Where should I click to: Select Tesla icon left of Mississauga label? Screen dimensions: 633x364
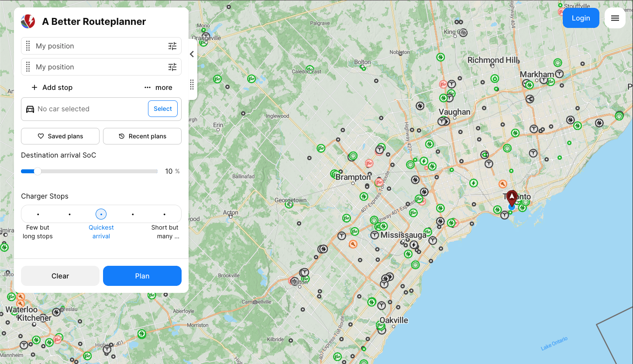click(x=375, y=235)
